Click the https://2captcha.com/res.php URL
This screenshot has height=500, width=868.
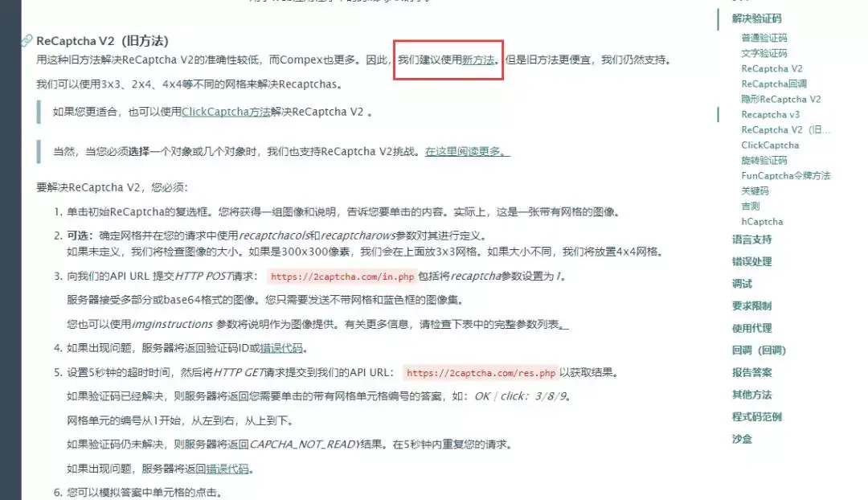tap(481, 373)
